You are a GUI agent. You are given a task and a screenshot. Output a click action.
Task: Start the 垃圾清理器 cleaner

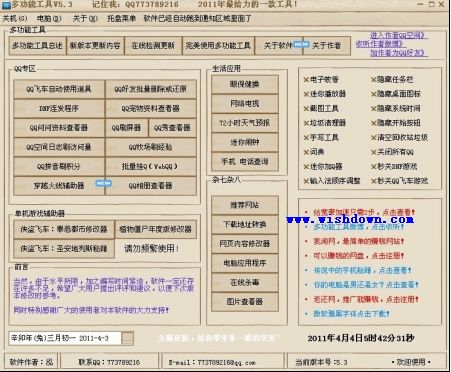tap(324, 123)
